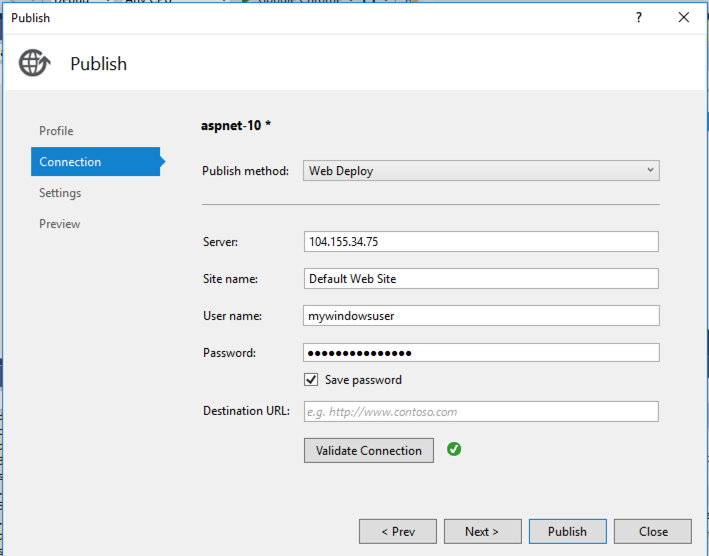Click the Close button at bottom right
Viewport: 709px width, 556px height.
coord(653,531)
